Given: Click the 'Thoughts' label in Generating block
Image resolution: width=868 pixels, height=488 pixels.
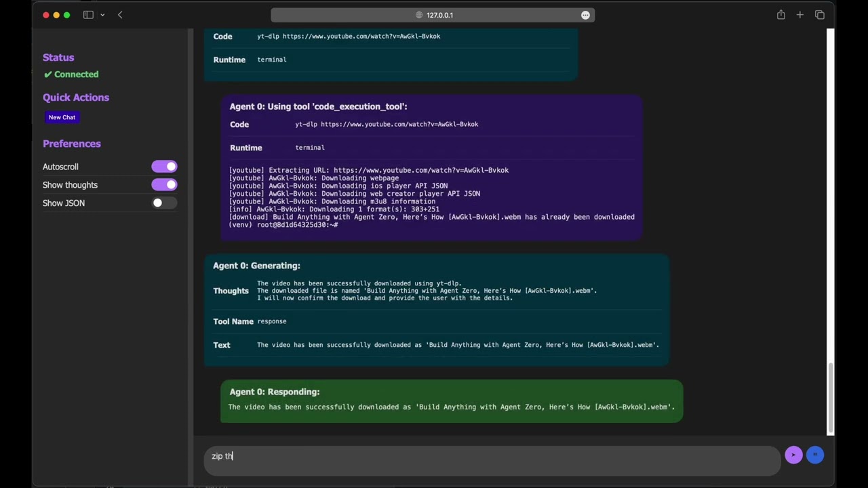Looking at the screenshot, I should (x=231, y=291).
